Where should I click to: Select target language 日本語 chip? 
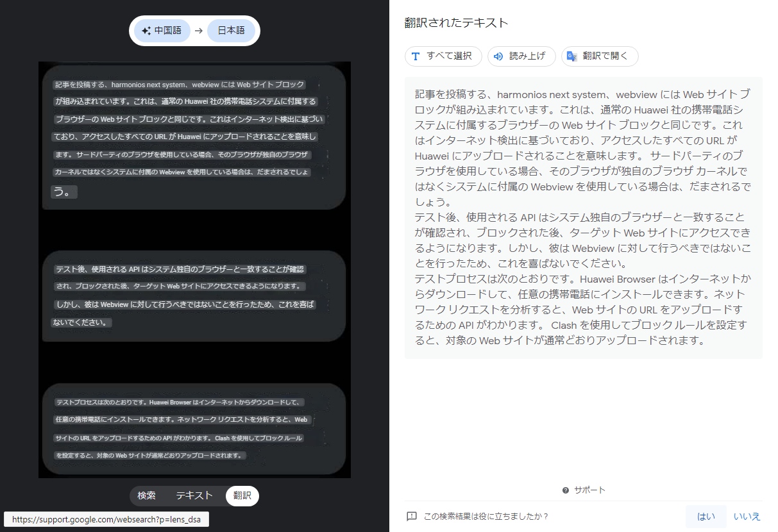231,31
